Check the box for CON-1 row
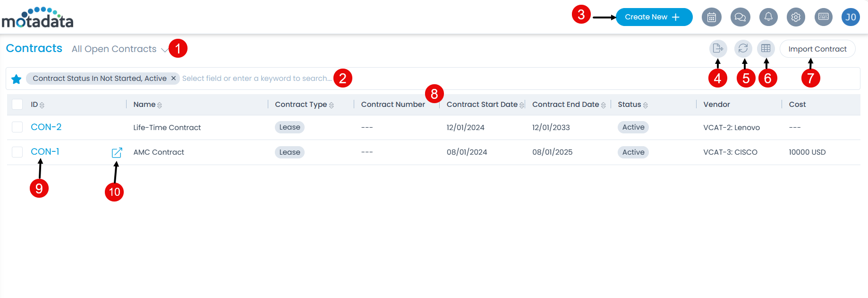 coord(17,152)
